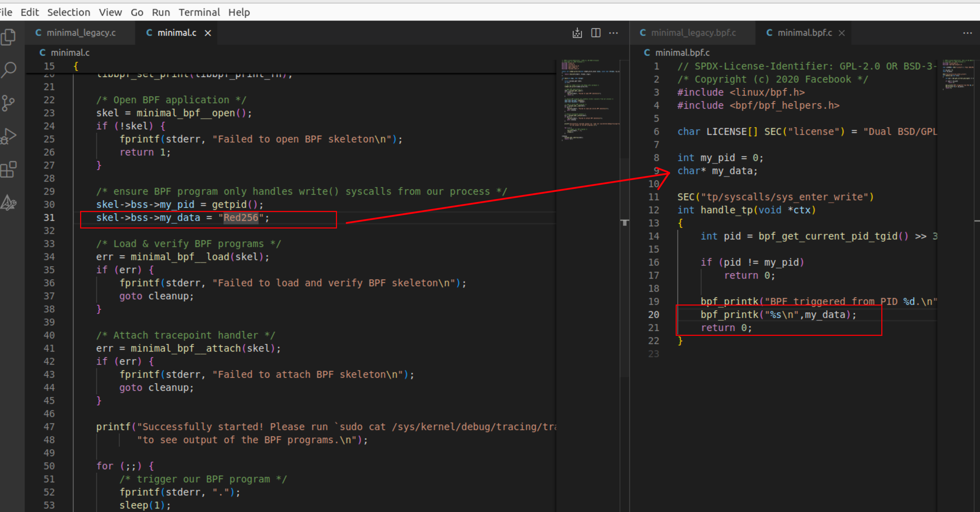Open the Explorer view in activity bar
This screenshot has height=512, width=980.
point(8,37)
